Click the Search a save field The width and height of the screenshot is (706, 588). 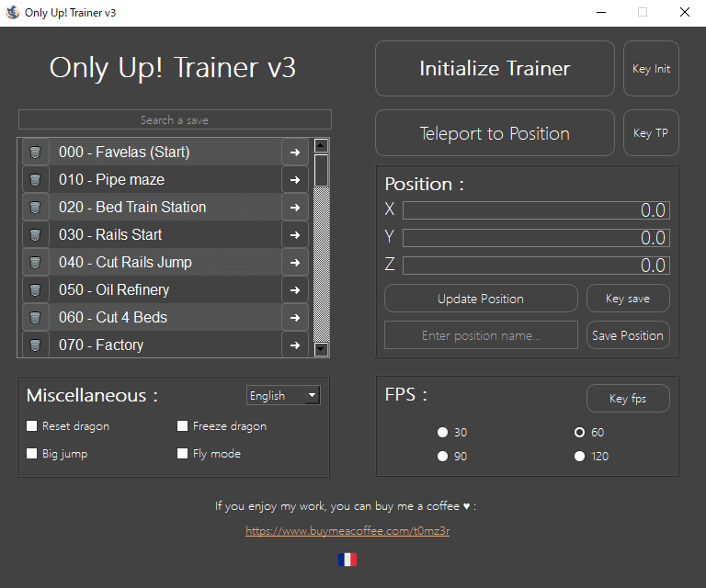175,119
